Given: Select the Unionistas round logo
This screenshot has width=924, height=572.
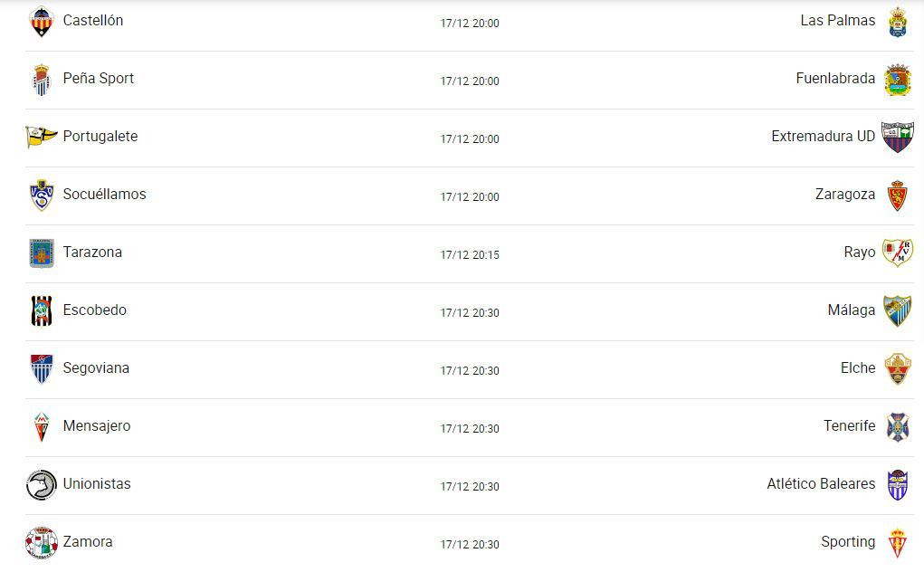Looking at the screenshot, I should [x=42, y=485].
